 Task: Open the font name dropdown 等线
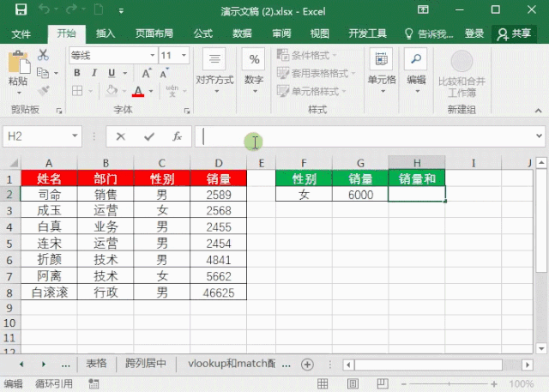pos(153,55)
